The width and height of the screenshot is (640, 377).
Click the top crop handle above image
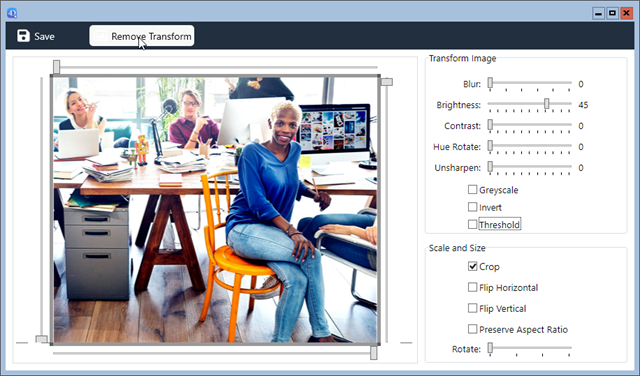pos(56,67)
